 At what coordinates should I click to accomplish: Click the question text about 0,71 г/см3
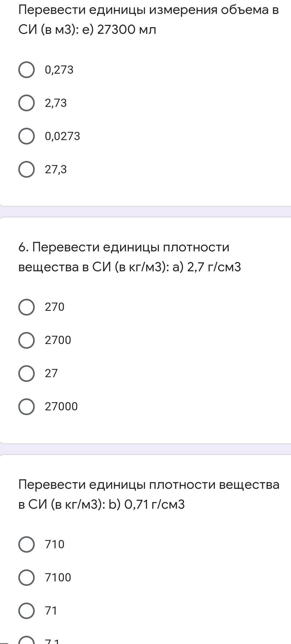(149, 494)
